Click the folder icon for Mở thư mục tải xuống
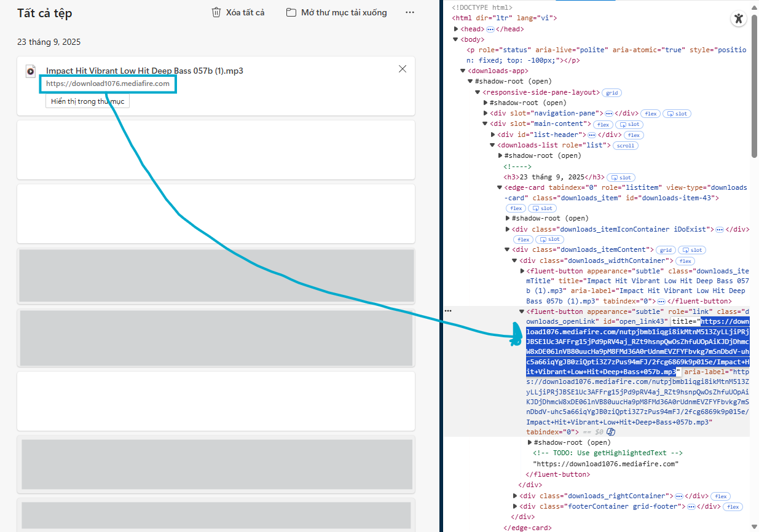 coord(291,12)
